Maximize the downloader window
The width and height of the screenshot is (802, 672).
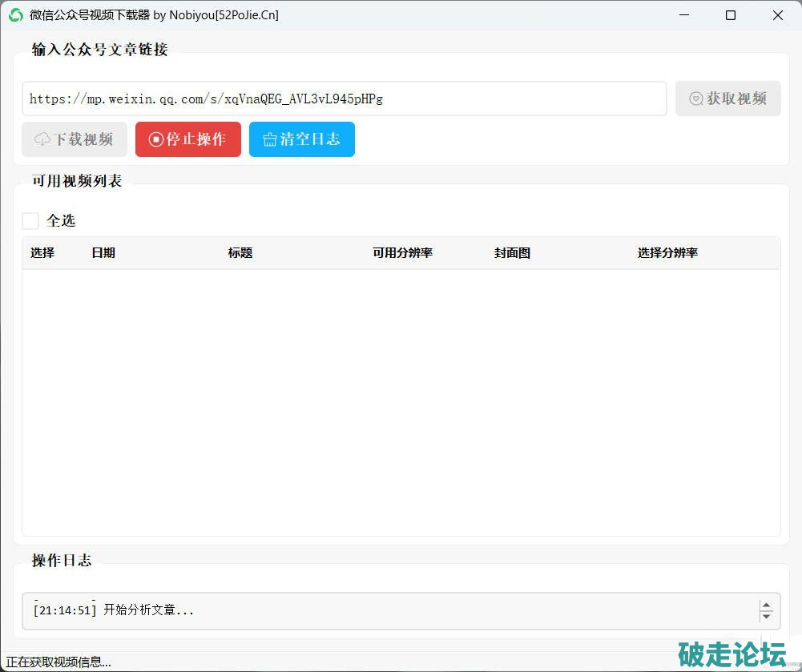[x=730, y=15]
